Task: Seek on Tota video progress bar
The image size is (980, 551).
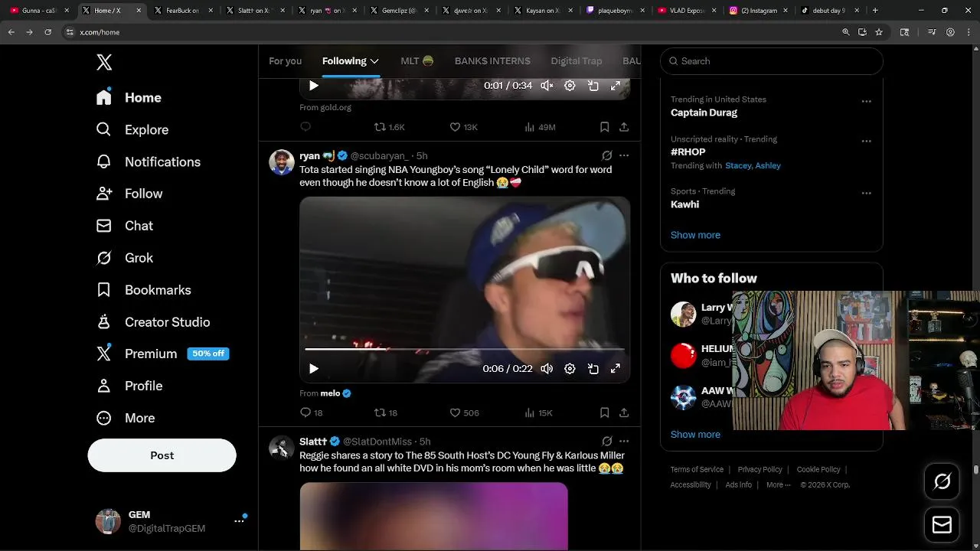Action: coord(465,349)
